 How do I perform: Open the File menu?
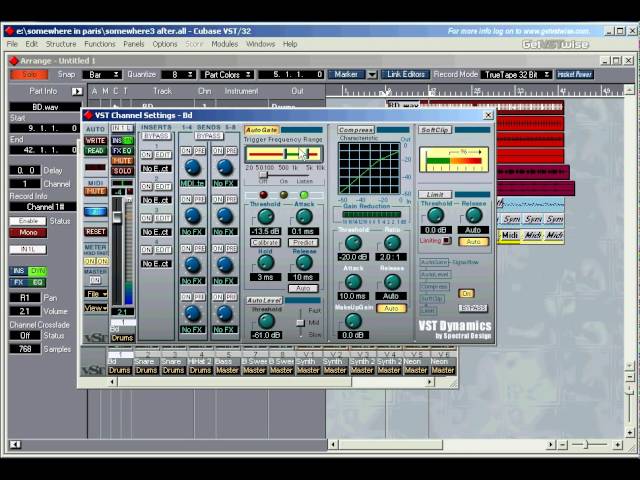pos(12,44)
